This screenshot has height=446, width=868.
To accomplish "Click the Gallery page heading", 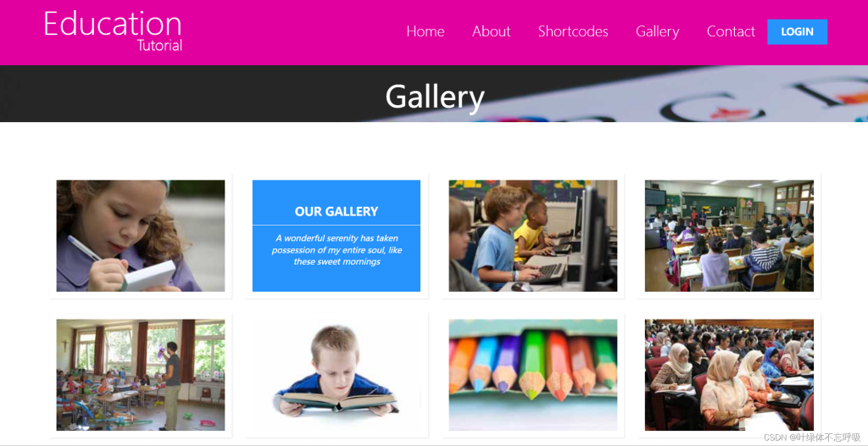I will tap(435, 97).
